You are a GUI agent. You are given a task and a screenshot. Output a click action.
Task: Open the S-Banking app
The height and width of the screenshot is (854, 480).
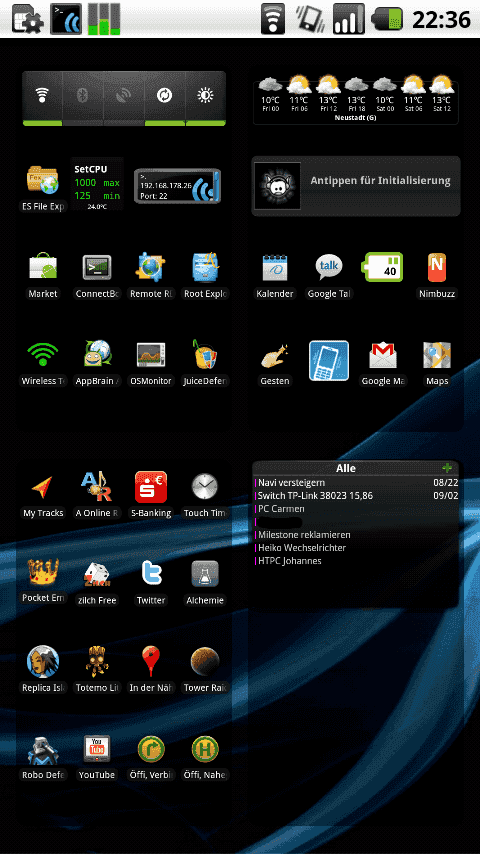(151, 495)
